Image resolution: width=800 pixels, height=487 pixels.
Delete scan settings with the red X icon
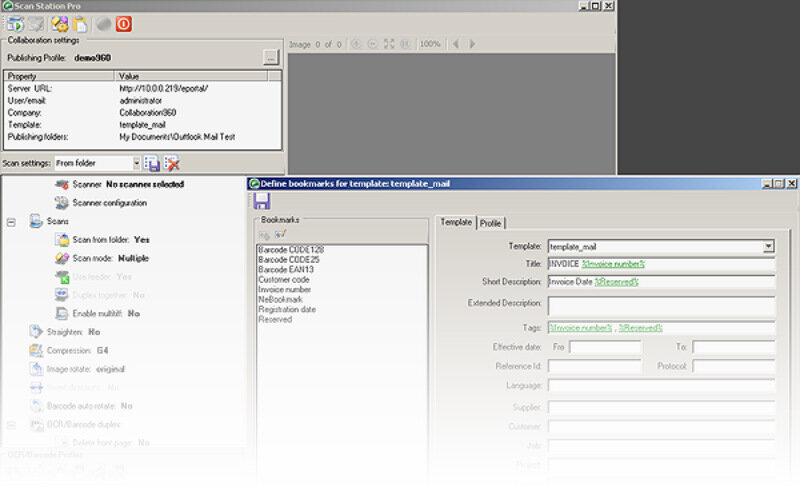172,163
